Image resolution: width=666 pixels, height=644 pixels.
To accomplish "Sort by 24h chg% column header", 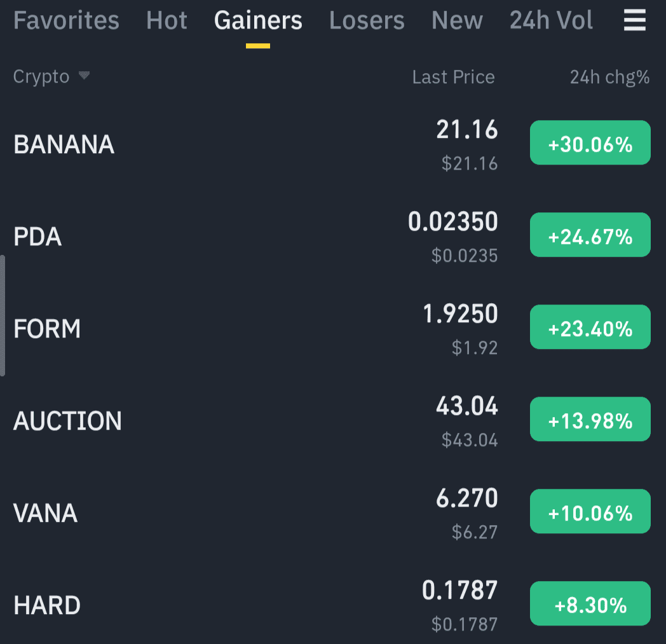I will click(609, 78).
